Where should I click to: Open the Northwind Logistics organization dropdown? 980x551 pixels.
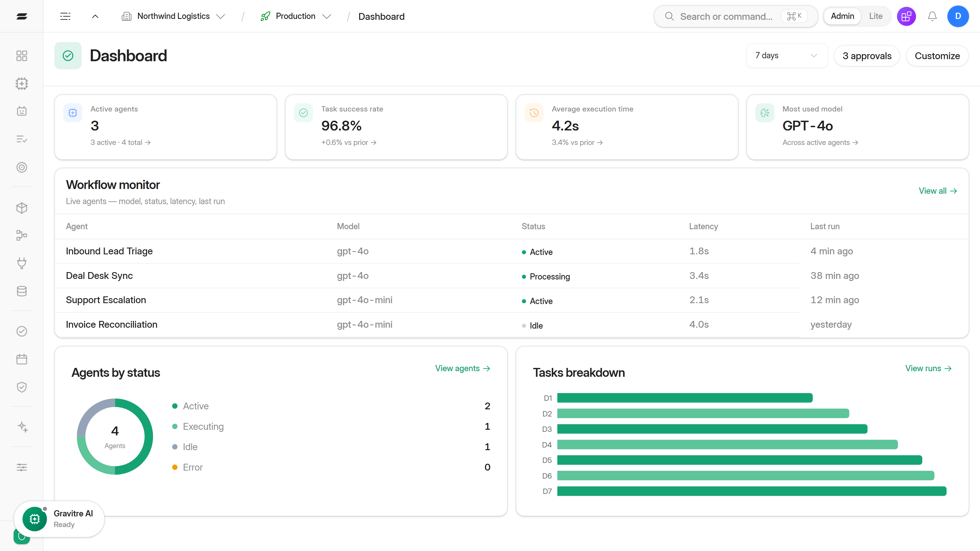point(173,16)
